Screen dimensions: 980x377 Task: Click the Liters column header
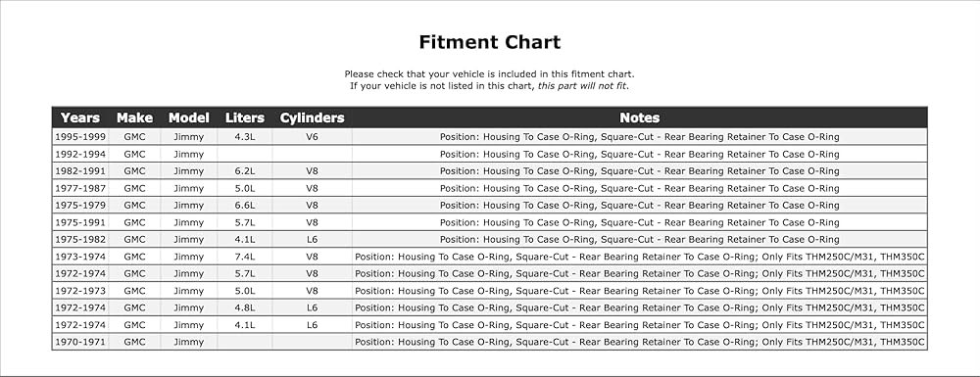pos(244,118)
